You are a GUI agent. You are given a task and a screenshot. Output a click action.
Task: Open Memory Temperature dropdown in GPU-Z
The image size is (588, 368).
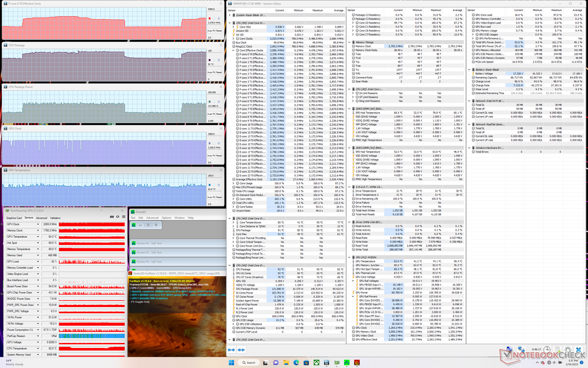(x=38, y=249)
